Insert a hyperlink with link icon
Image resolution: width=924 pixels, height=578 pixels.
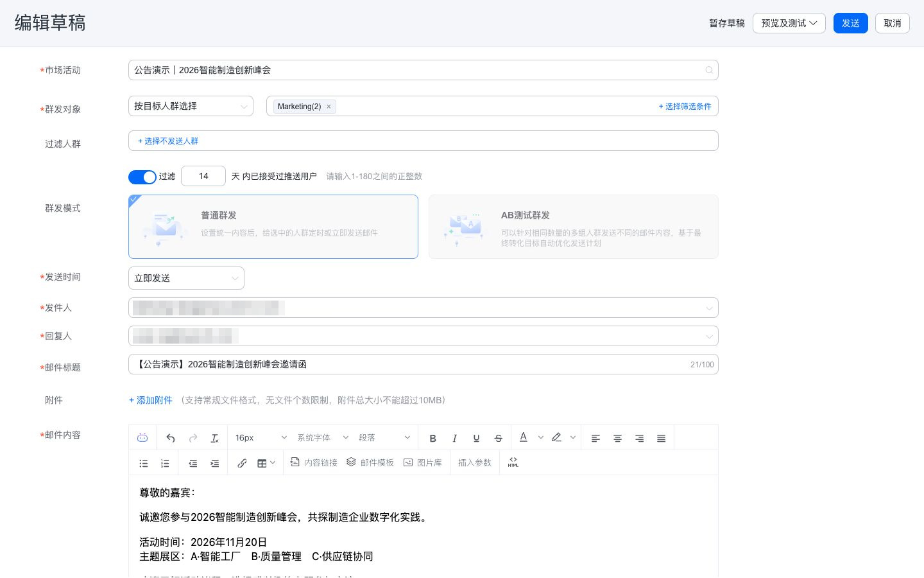tap(242, 463)
